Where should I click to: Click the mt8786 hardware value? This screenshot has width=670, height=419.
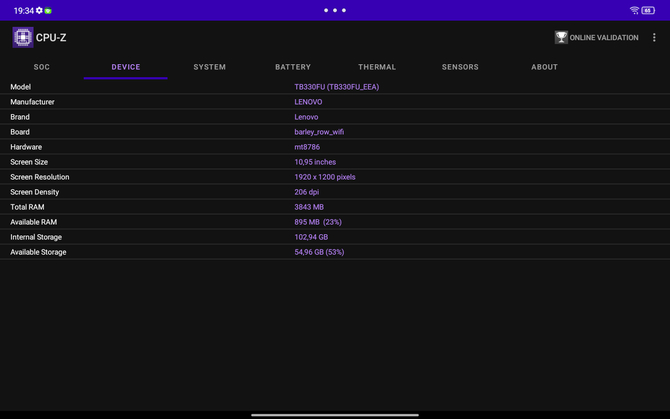(307, 147)
